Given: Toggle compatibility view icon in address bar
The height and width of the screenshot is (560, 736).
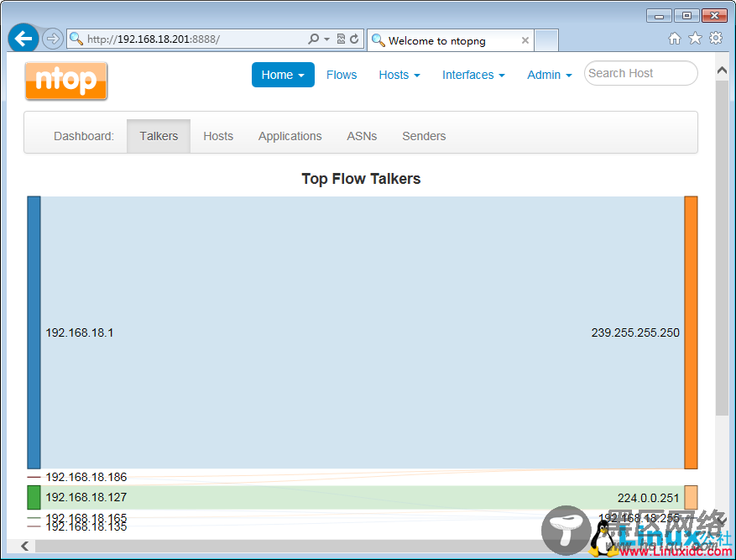Looking at the screenshot, I should point(342,39).
